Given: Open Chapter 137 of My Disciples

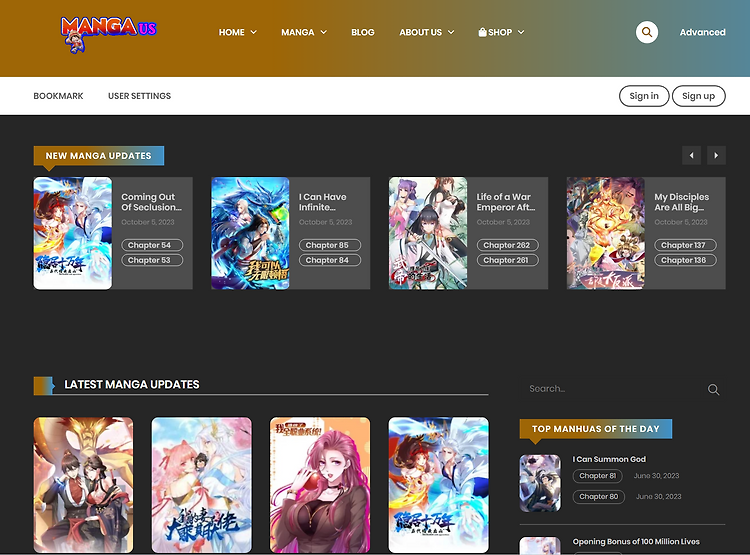Looking at the screenshot, I should [x=685, y=245].
